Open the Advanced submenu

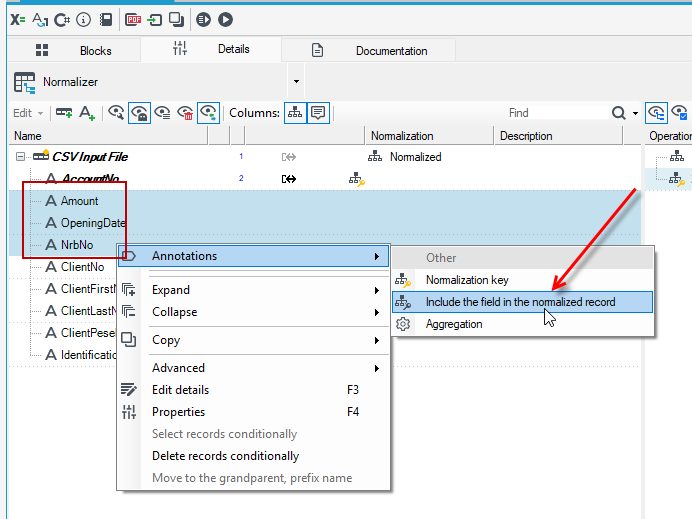253,368
